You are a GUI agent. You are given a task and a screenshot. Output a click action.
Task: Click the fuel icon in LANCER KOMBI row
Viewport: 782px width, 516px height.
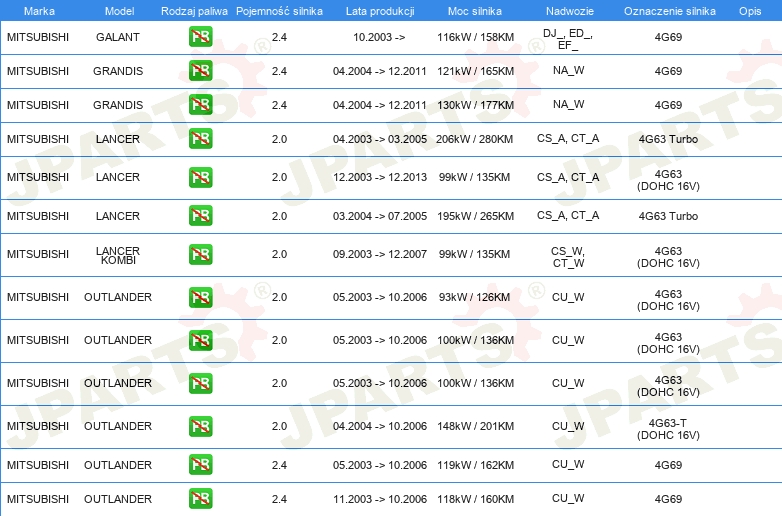(x=200, y=254)
